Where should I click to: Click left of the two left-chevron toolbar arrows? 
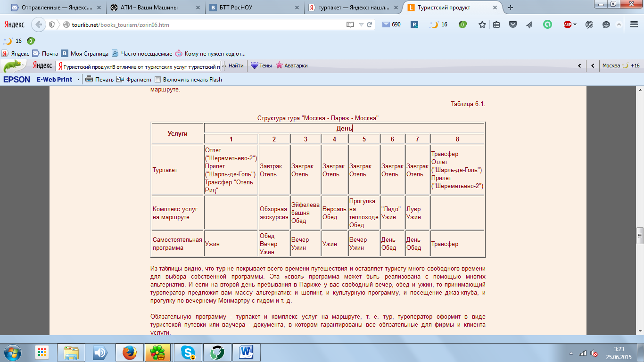point(579,66)
